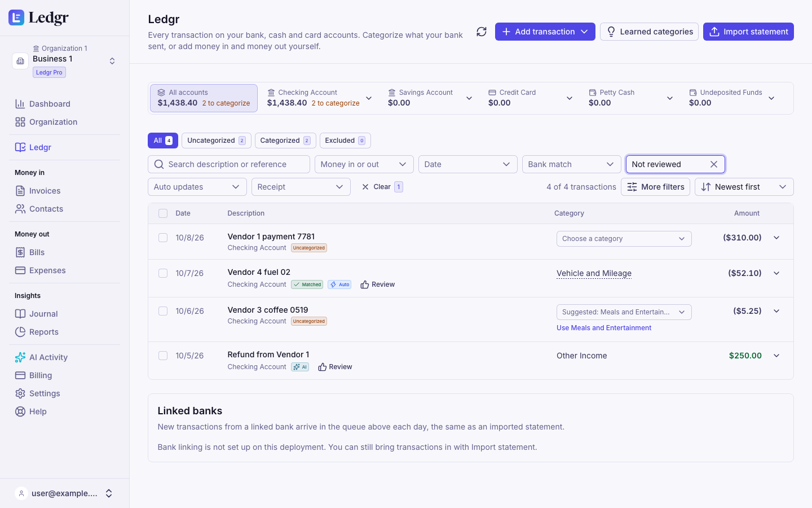Open the Newest first sort dropdown
The width and height of the screenshot is (812, 508).
pos(744,187)
